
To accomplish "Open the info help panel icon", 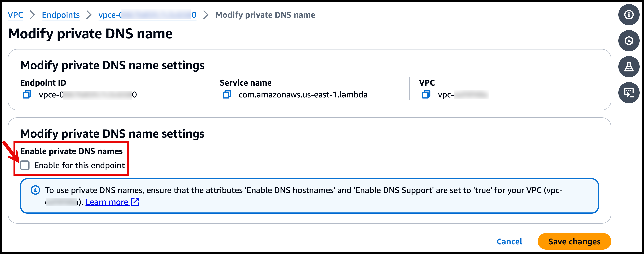I will point(629,15).
